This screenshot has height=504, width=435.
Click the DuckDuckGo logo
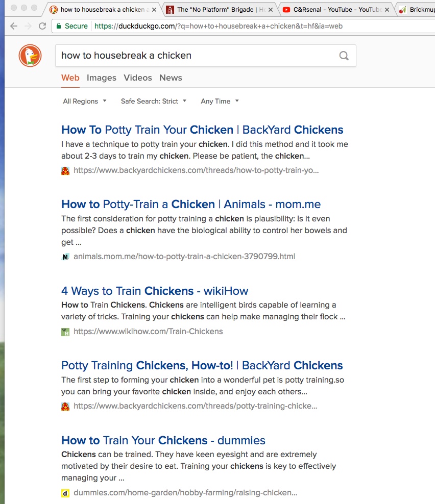[30, 56]
